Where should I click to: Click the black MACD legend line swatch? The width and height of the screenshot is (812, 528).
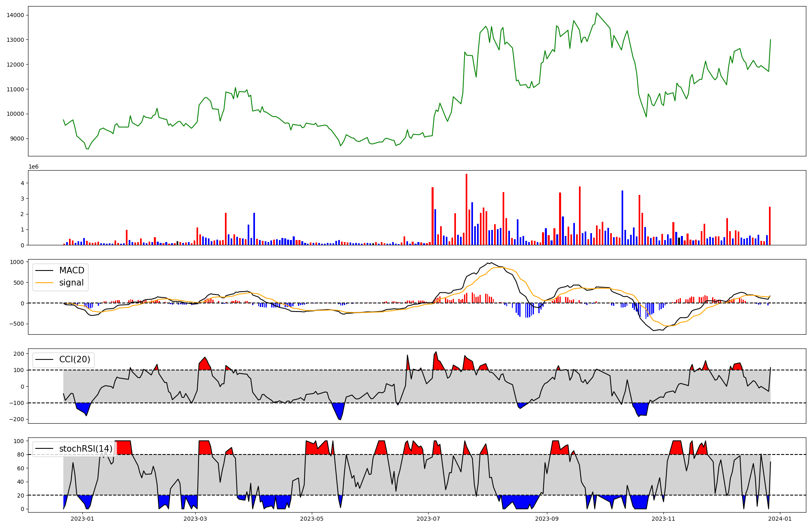(44, 270)
